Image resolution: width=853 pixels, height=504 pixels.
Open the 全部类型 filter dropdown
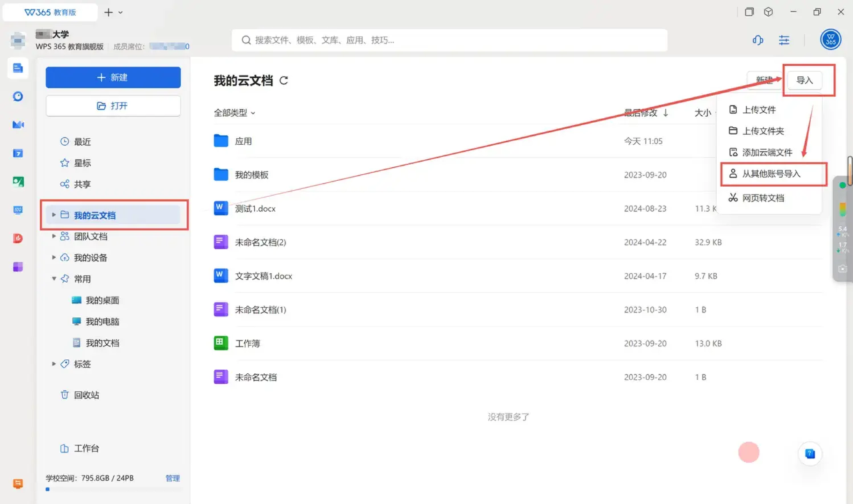[x=235, y=113]
